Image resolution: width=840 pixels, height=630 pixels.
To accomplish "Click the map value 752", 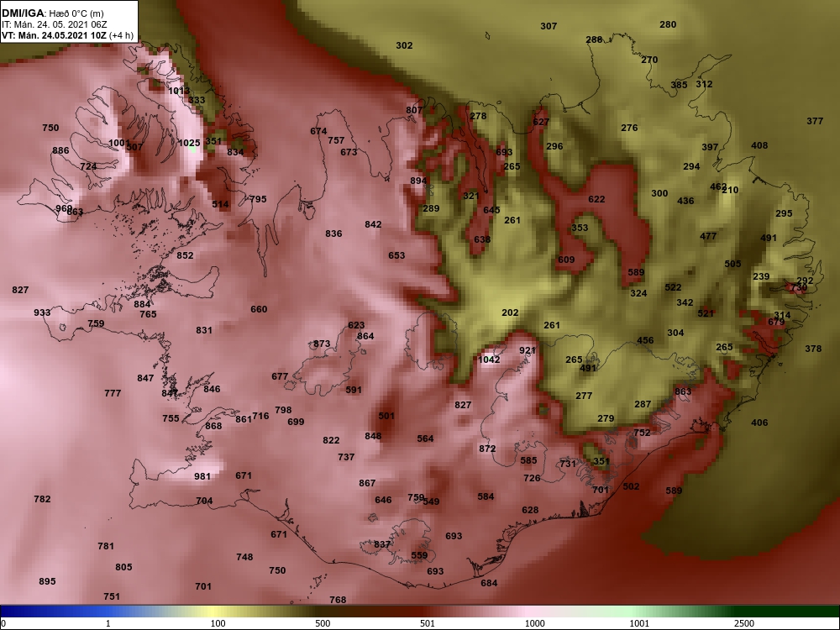I will 642,433.
